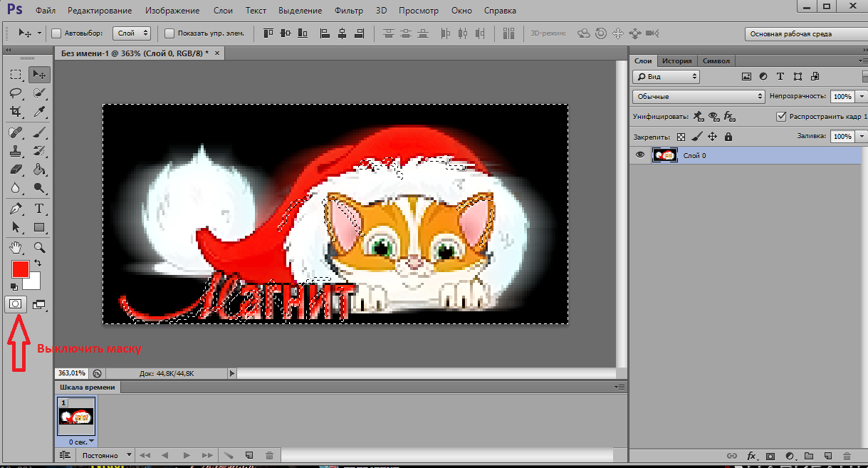Select the foreground red color swatch
This screenshot has width=868, height=468.
pos(20,270)
